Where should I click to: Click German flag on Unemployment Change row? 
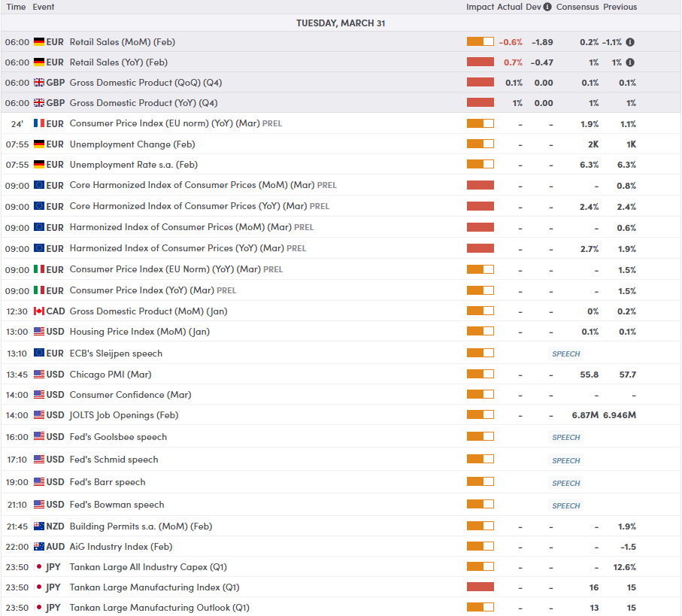39,144
